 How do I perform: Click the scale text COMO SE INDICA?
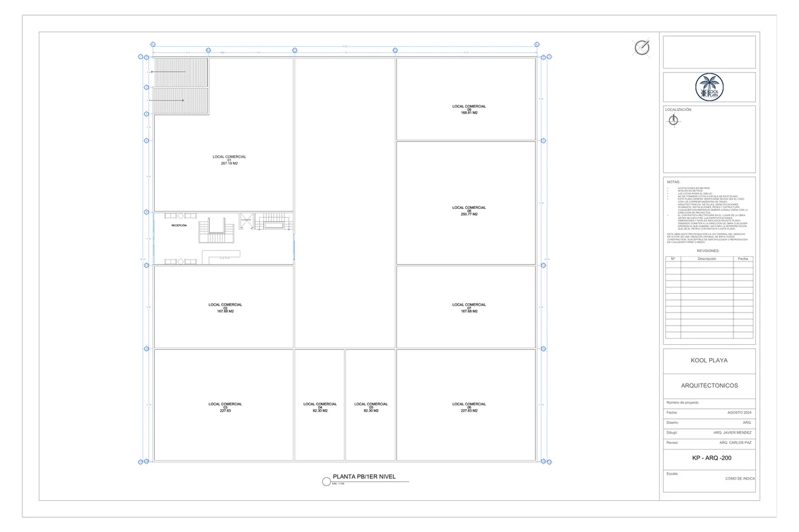[740, 478]
